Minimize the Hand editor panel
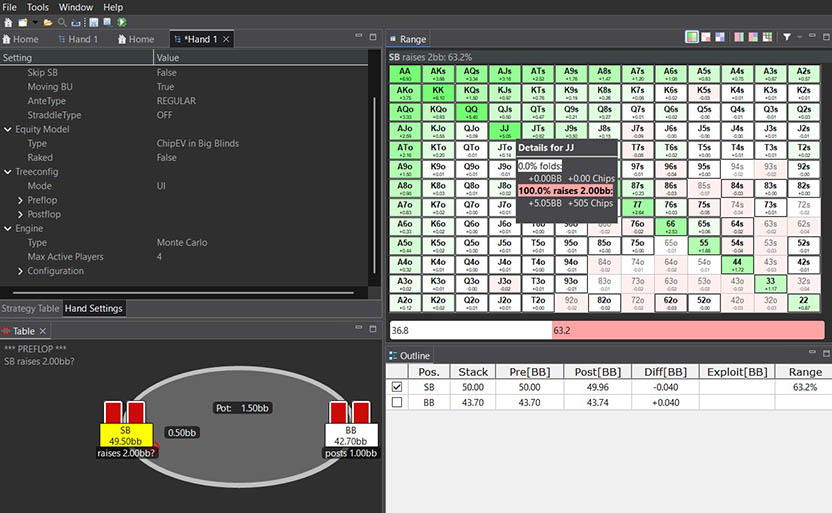The height and width of the screenshot is (513, 832). [x=359, y=36]
